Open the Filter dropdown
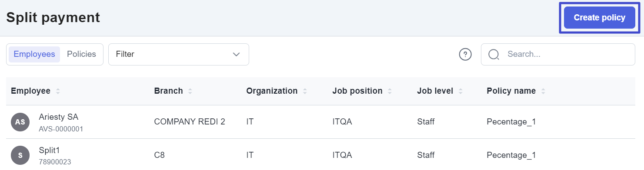This screenshot has height=170, width=644. (179, 54)
